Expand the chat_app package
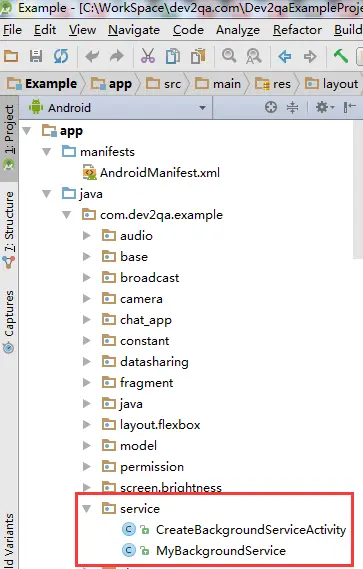The width and height of the screenshot is (363, 569). (x=86, y=320)
